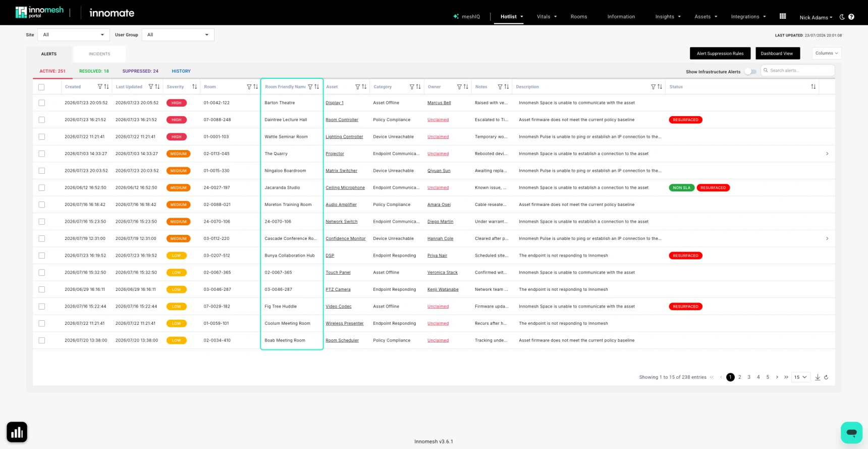868x449 pixels.
Task: Filter the Owner column
Action: click(x=459, y=87)
